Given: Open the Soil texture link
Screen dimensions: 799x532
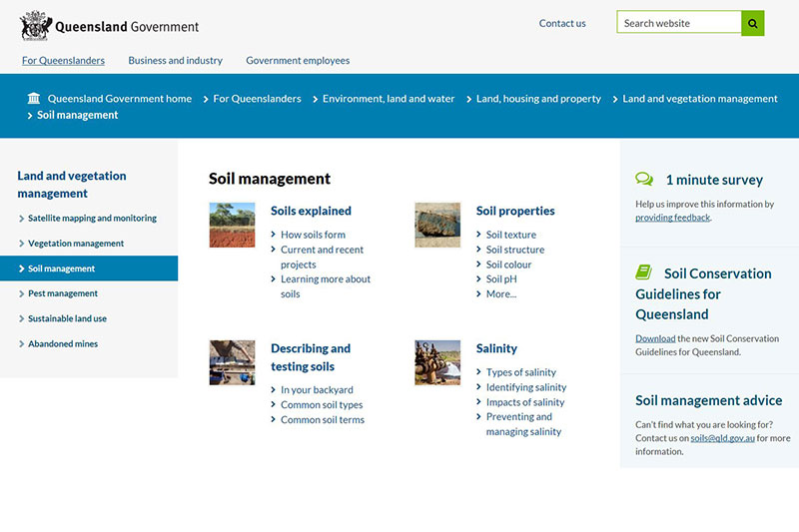Looking at the screenshot, I should tap(511, 235).
